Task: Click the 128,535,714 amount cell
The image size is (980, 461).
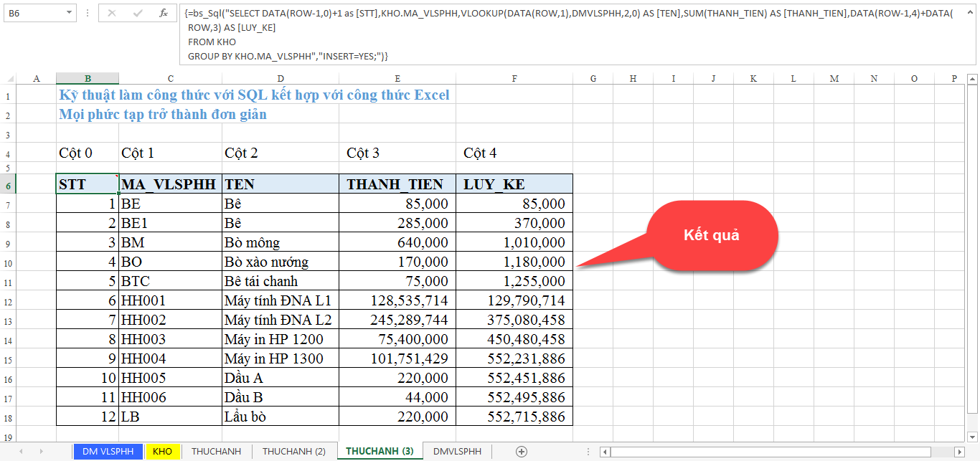Action: point(397,300)
